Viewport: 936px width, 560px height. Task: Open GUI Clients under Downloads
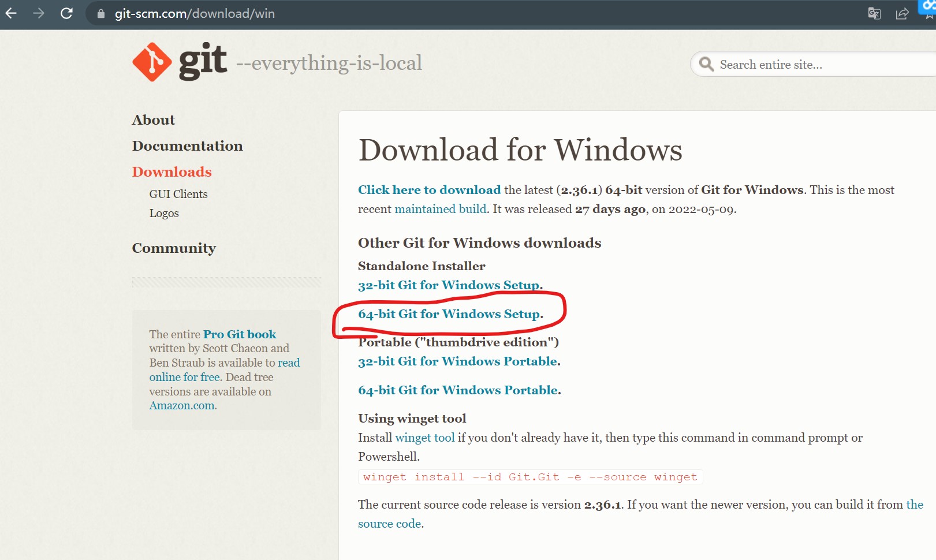click(x=178, y=194)
